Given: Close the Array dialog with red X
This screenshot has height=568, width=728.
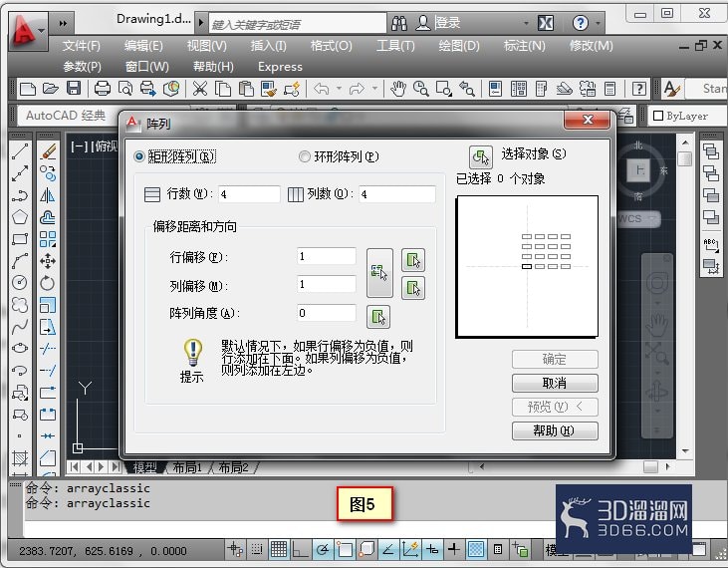Looking at the screenshot, I should tap(588, 120).
